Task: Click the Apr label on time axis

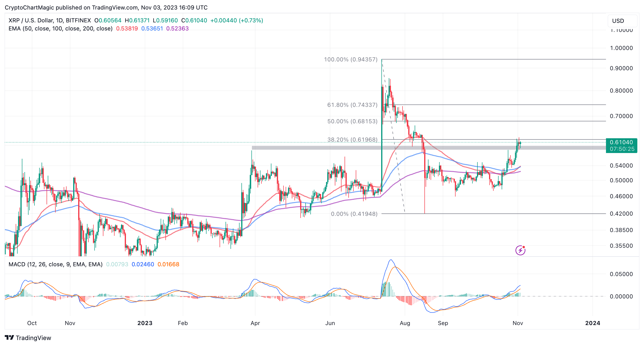Action: tap(255, 323)
